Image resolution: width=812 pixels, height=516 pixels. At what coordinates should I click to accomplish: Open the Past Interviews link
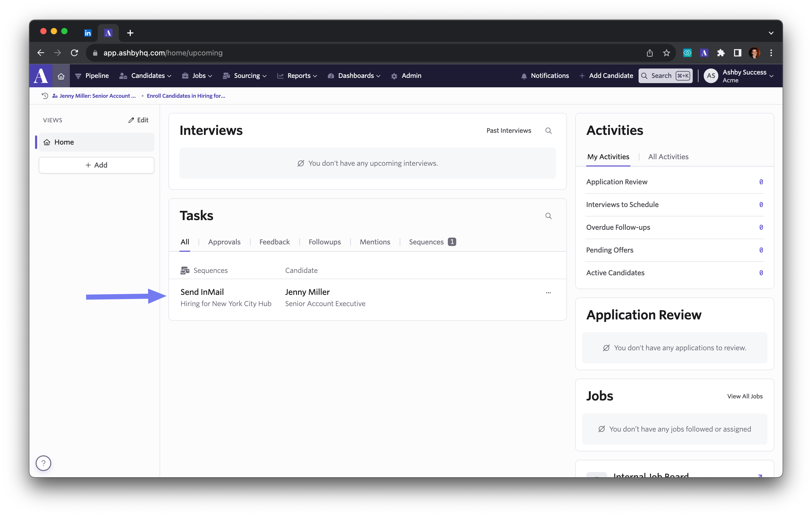[x=509, y=131]
